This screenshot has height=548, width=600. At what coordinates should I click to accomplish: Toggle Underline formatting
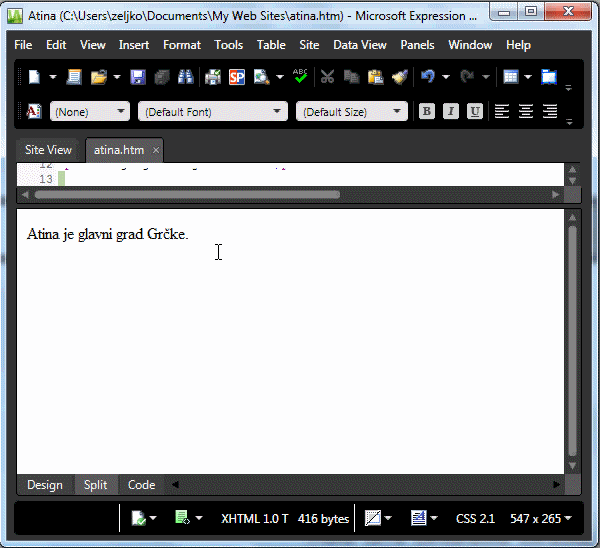tap(475, 111)
